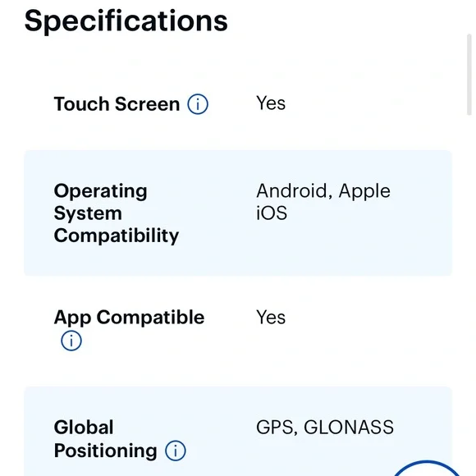This screenshot has height=476, width=476.
Task: Click the word System in the shaded row
Action: click(88, 213)
